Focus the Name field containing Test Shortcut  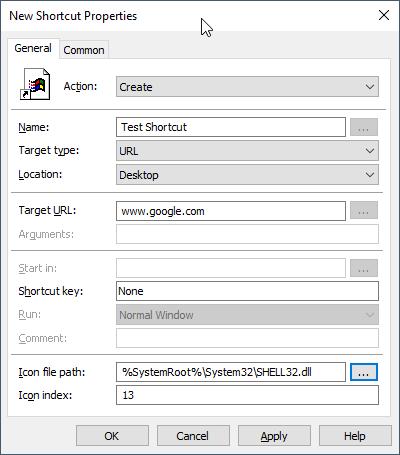(231, 127)
